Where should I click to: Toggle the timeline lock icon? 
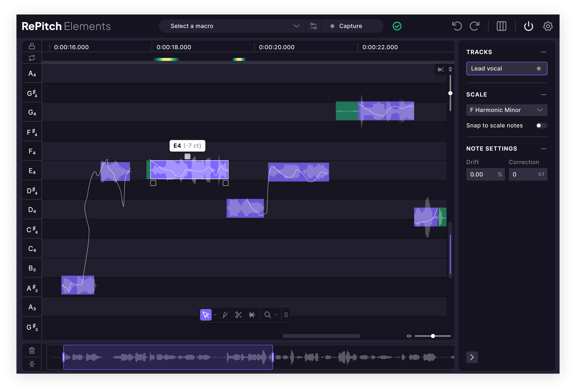point(32,46)
